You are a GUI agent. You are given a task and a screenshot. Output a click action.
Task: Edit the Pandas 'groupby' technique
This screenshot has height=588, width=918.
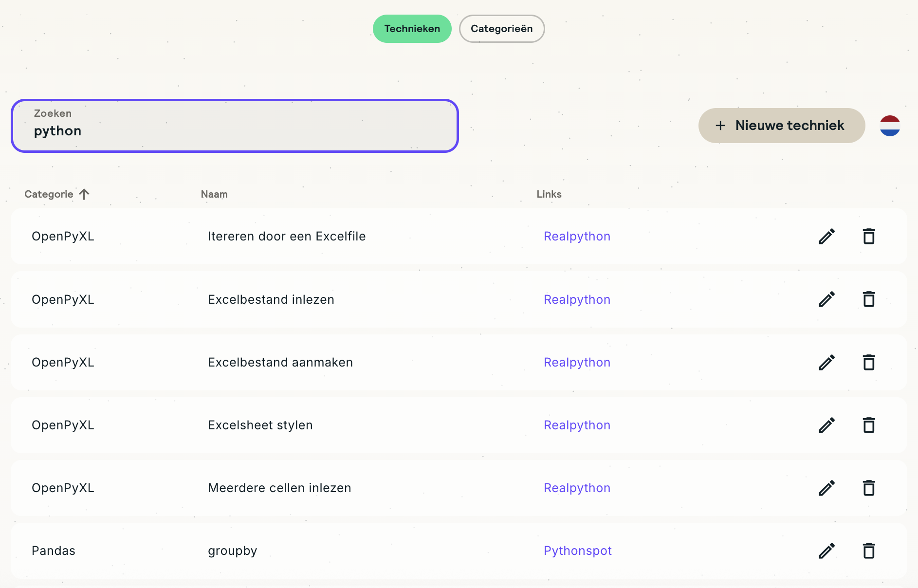click(x=826, y=551)
